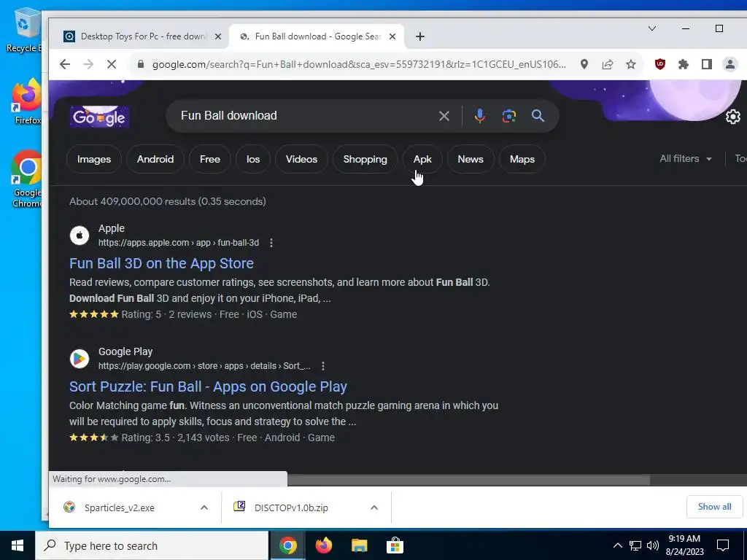
Task: Filter results by Free
Action: click(x=210, y=159)
